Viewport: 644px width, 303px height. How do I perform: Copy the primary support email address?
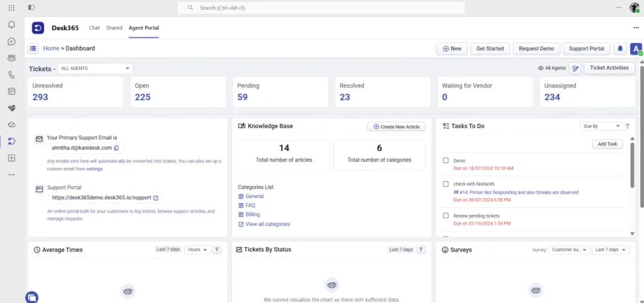(x=116, y=148)
